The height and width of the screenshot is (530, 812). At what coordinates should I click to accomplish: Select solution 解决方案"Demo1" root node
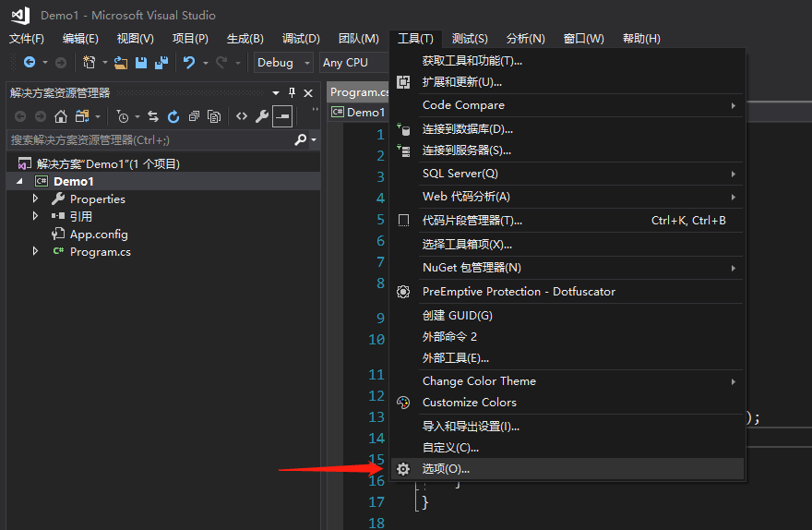pos(108,163)
